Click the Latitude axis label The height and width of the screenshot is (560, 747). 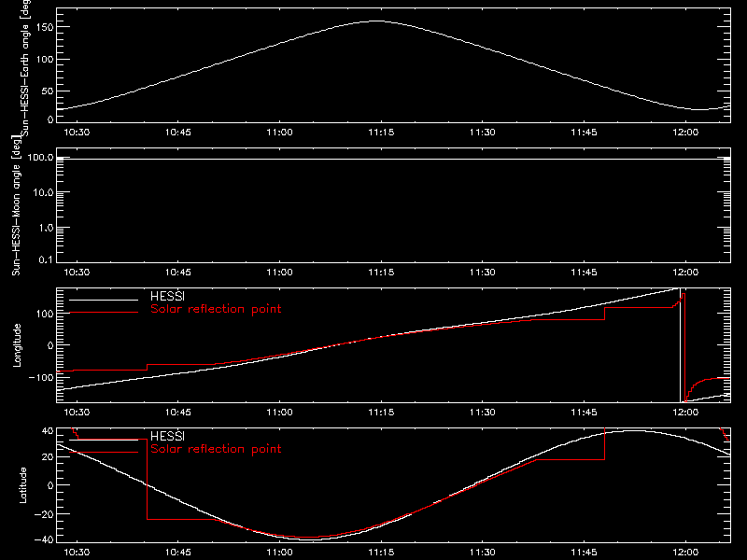pos(22,485)
